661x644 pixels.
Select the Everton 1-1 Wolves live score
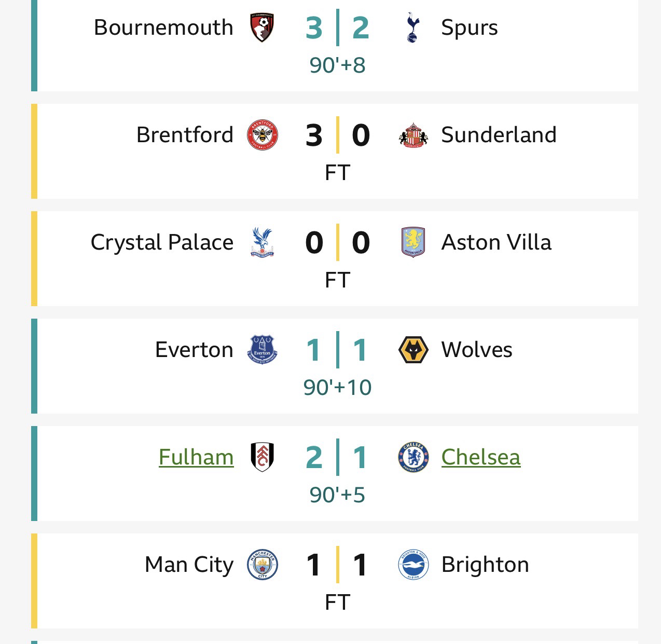(337, 350)
